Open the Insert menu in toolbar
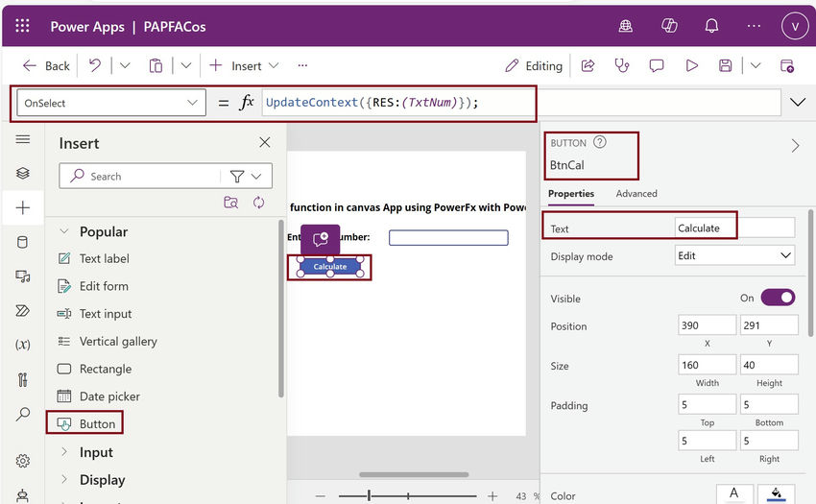Image resolution: width=816 pixels, height=504 pixels. point(244,65)
